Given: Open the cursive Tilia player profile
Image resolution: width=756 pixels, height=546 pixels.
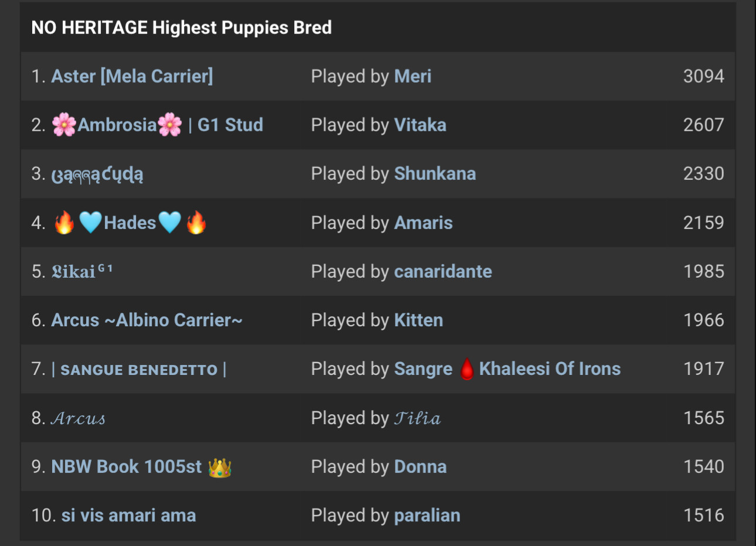Looking at the screenshot, I should (417, 418).
